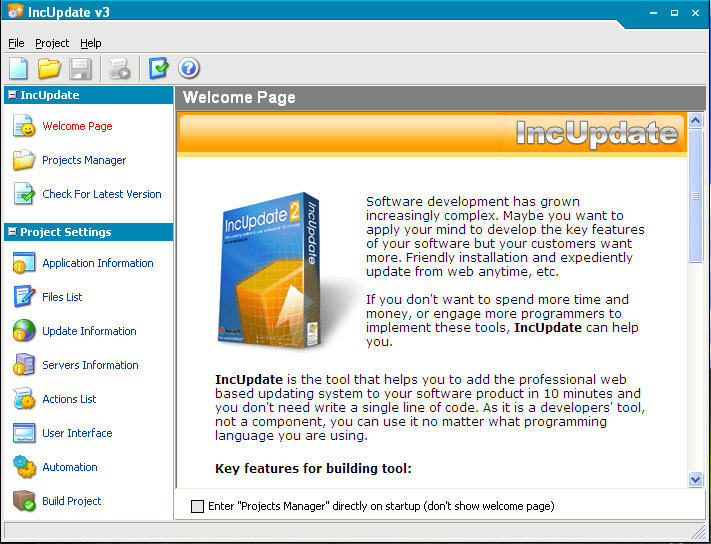This screenshot has height=544, width=711.
Task: Click the Application Information icon
Action: pyautogui.click(x=24, y=263)
